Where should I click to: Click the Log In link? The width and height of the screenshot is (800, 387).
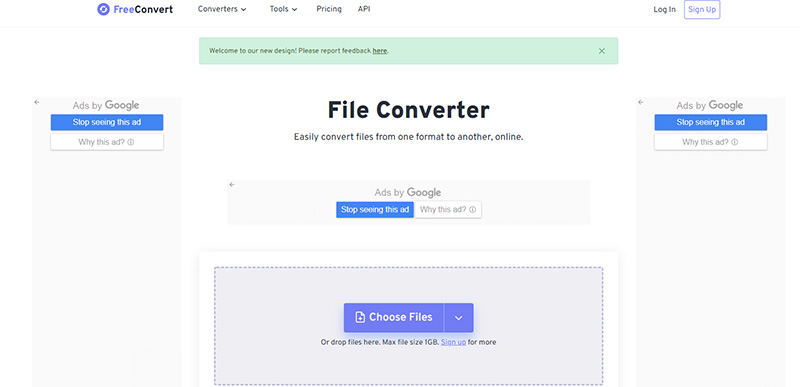[664, 9]
